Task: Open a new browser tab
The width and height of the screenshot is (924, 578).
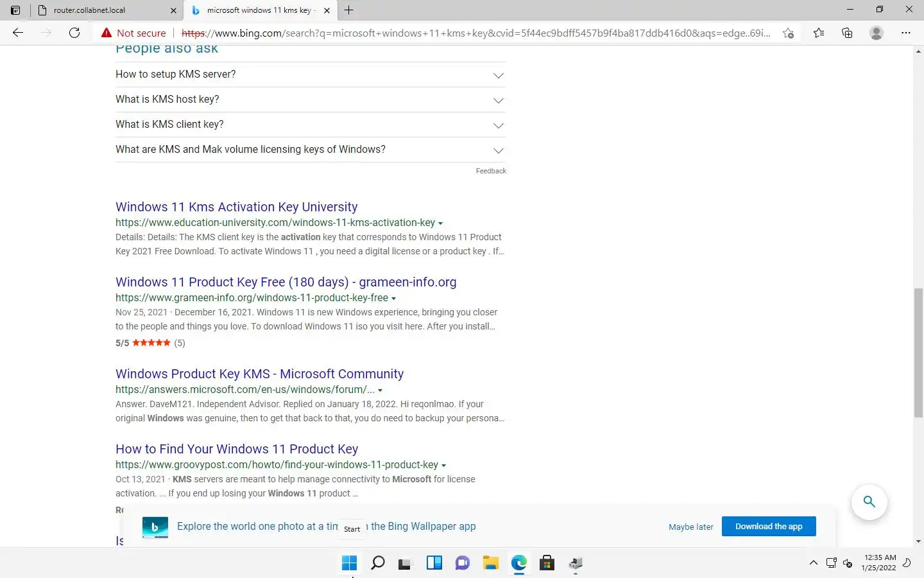Action: 349,10
